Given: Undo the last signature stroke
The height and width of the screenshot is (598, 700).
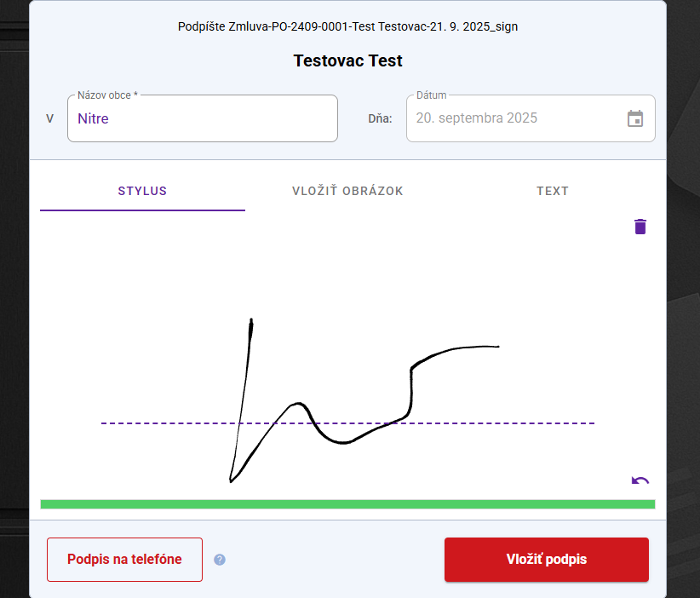Looking at the screenshot, I should 640,481.
